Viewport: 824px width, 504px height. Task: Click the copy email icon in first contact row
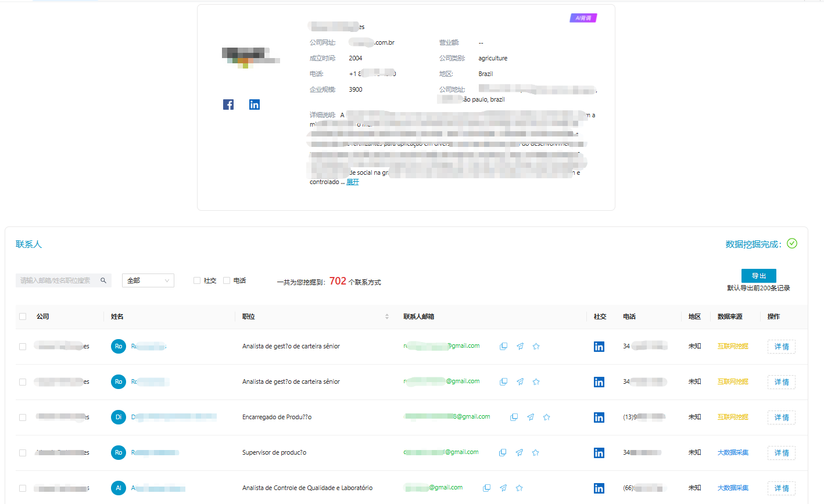503,346
